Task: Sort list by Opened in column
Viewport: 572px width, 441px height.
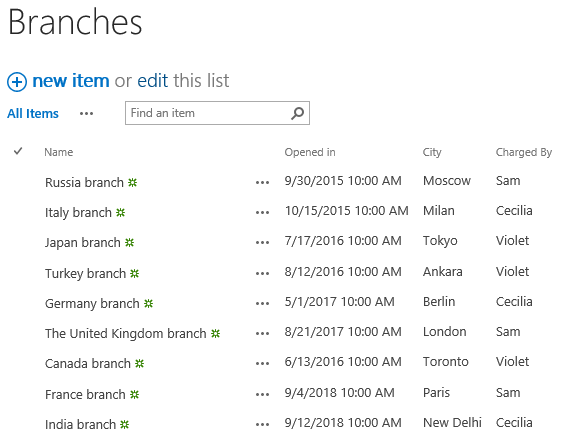Action: tap(310, 152)
